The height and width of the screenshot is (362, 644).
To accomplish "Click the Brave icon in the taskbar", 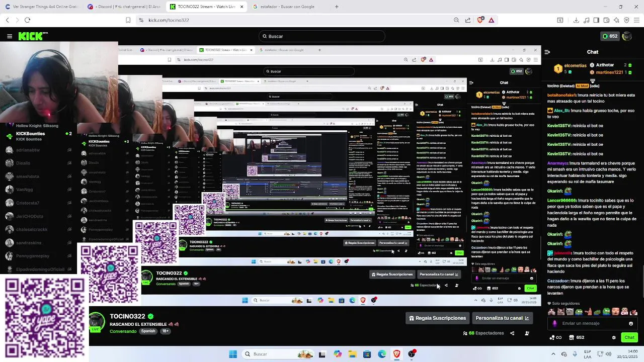I will click(x=397, y=354).
